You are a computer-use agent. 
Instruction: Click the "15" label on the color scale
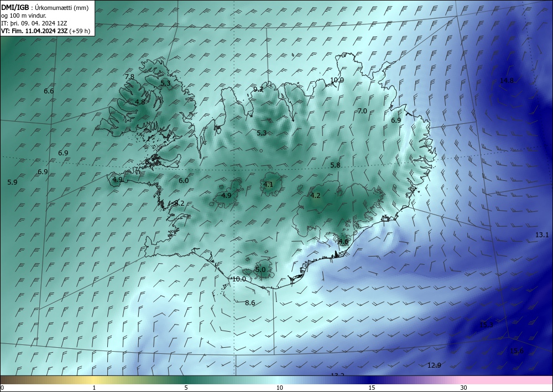[x=372, y=388]
